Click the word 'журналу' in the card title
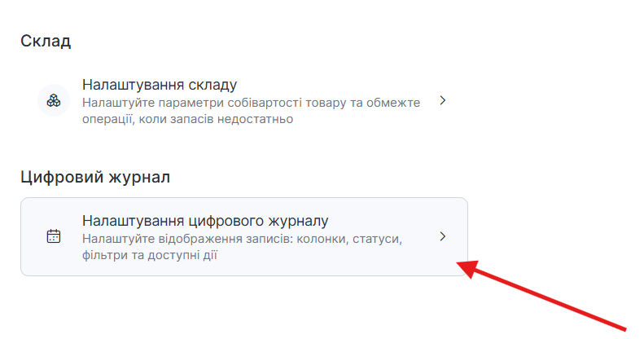644x339 pixels. click(298, 221)
